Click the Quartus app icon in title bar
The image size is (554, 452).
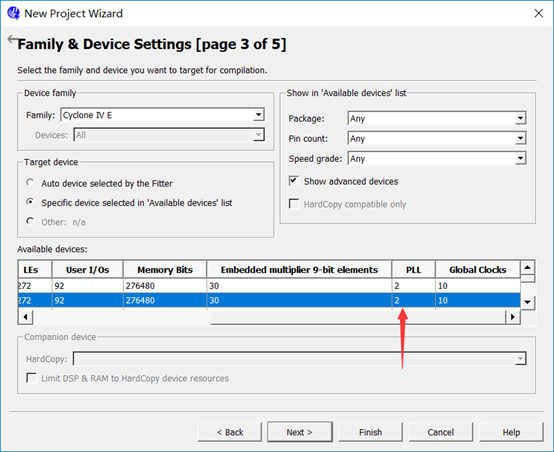click(x=13, y=13)
